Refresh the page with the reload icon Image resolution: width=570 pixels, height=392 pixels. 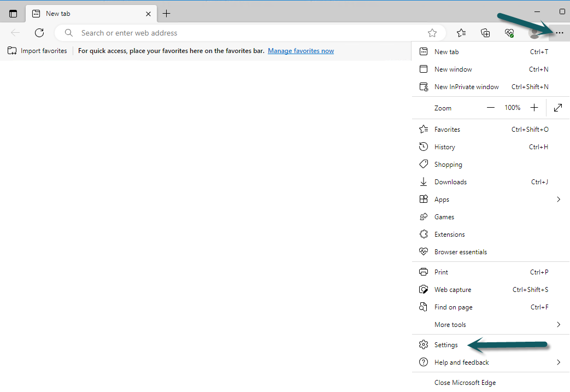pyautogui.click(x=39, y=33)
